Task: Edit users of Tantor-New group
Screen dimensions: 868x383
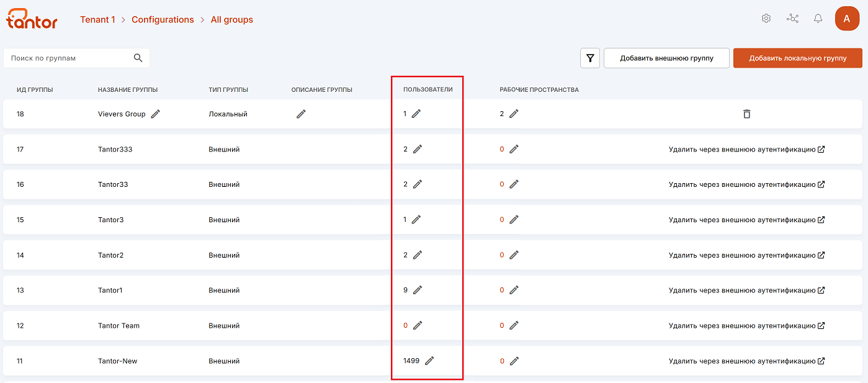Action: point(429,361)
